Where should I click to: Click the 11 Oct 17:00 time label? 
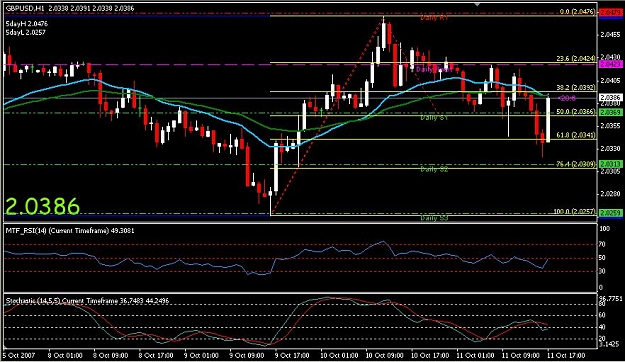coord(566,355)
